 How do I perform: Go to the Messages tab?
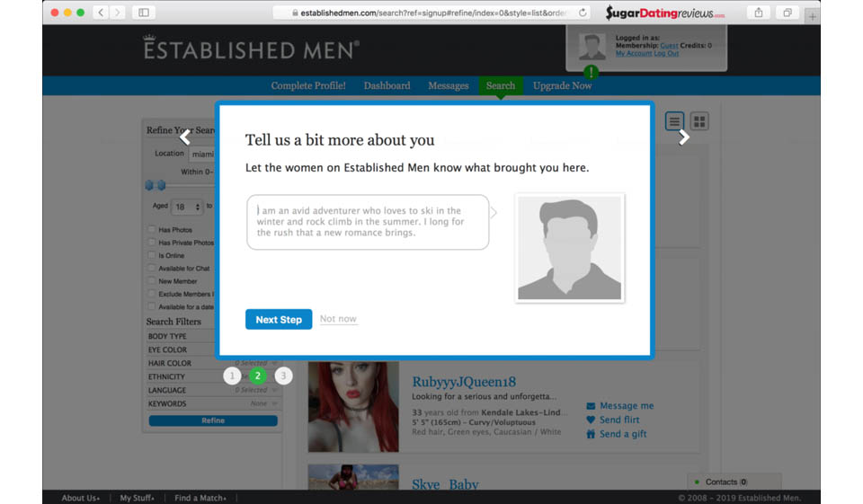click(448, 86)
